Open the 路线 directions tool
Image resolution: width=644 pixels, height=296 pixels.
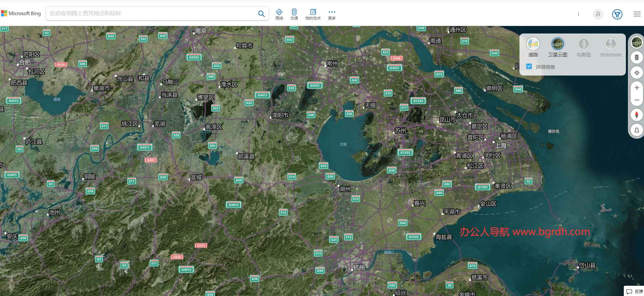point(279,14)
